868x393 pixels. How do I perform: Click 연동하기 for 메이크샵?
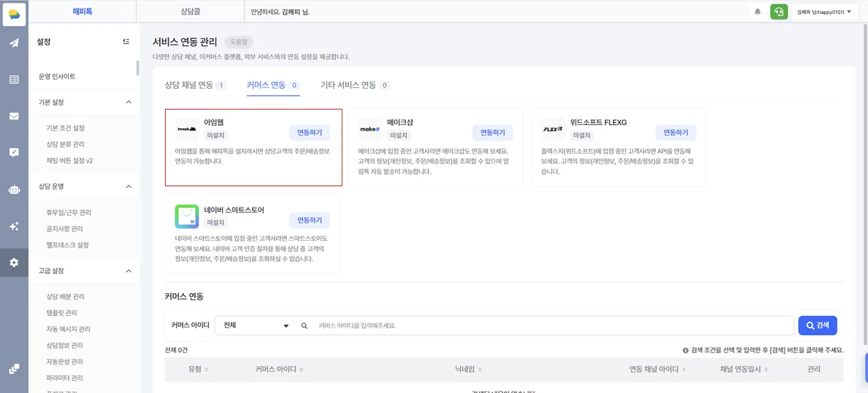point(492,133)
